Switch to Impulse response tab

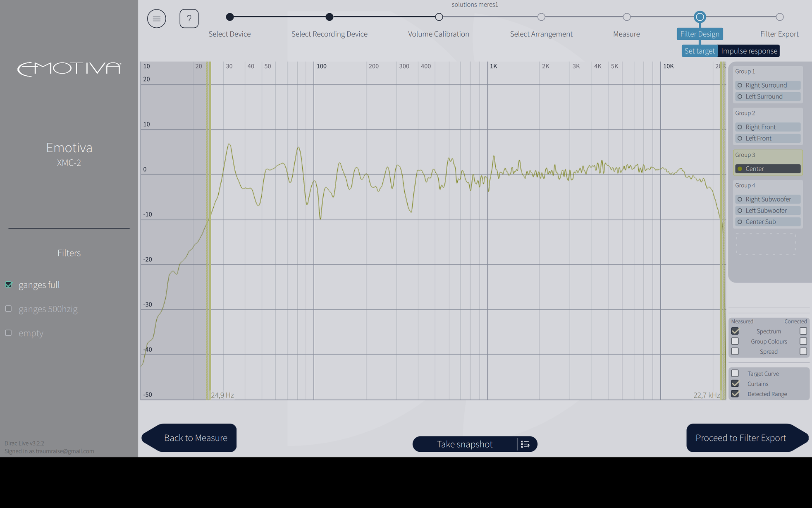(749, 51)
